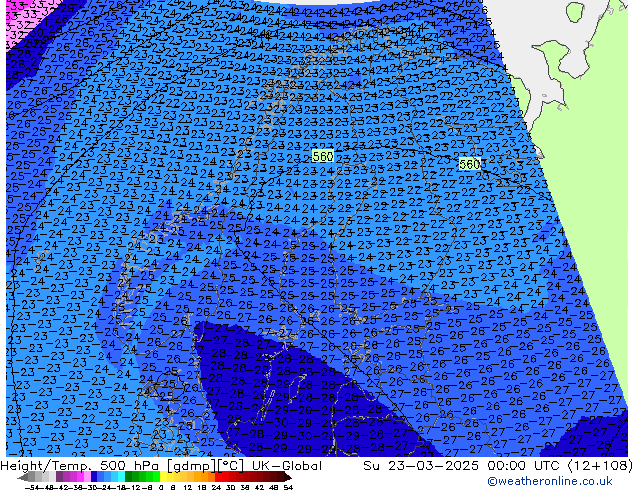The width and height of the screenshot is (634, 490).
Task: Select the "Height/Temp. 500 hPa" title text
Action: click(x=79, y=466)
